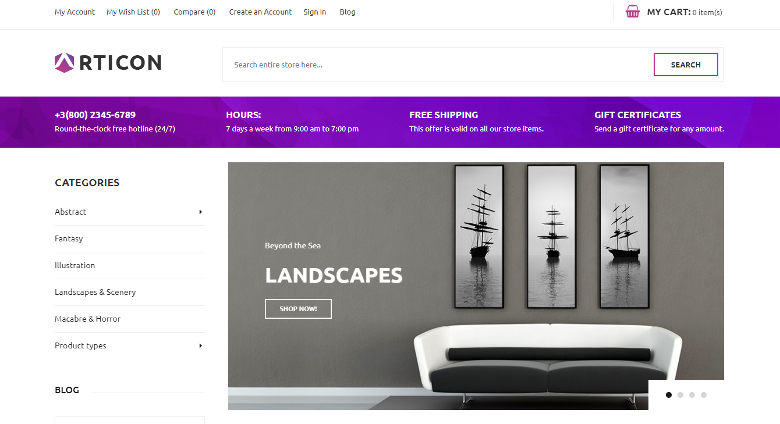The height and width of the screenshot is (424, 780).
Task: Click the SEARCH button
Action: [x=685, y=65]
